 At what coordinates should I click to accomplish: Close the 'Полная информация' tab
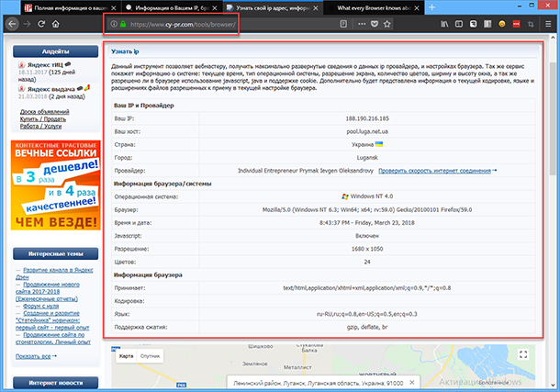point(114,8)
